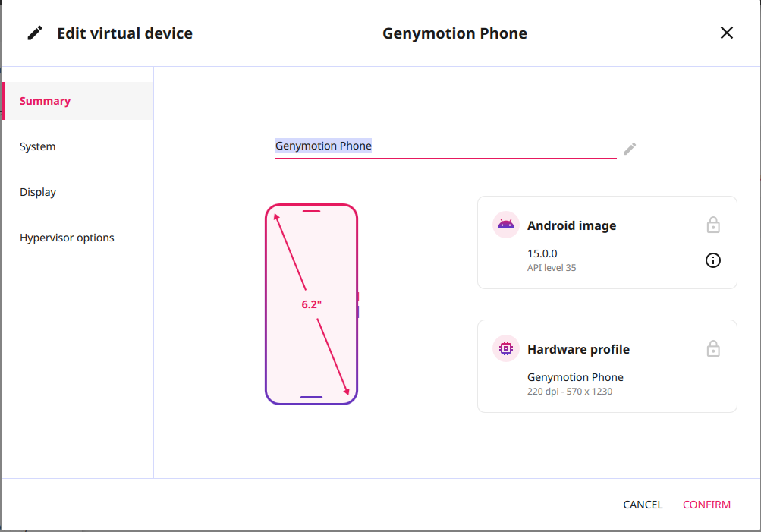Click the phone outline illustration

pos(311,303)
